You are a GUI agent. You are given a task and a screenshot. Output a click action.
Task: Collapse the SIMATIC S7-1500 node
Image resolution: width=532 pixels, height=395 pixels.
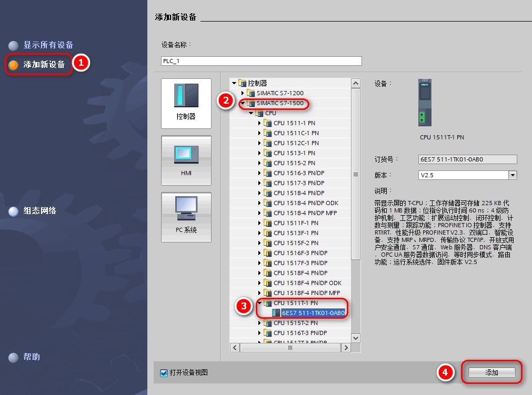243,103
